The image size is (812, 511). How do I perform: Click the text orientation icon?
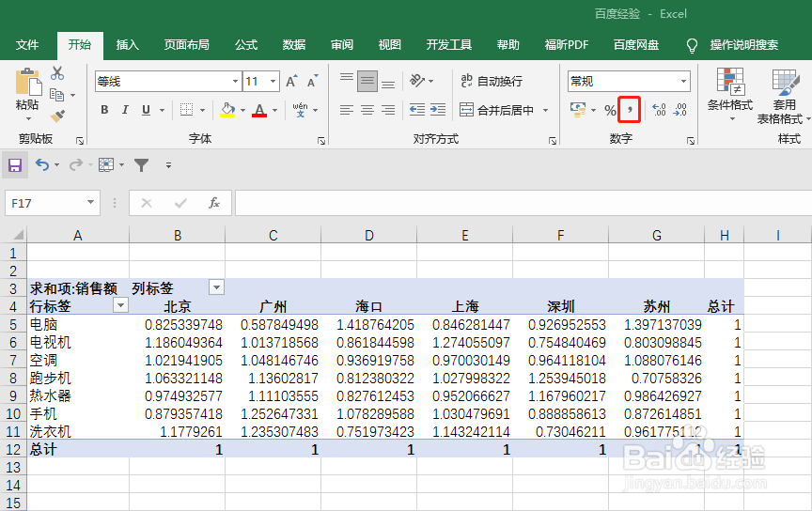click(x=417, y=81)
